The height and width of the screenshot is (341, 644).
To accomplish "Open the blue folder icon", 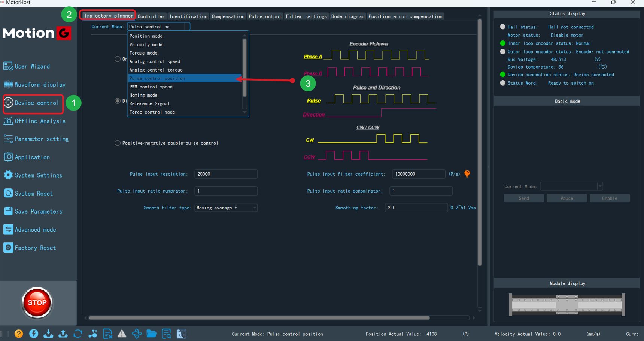I will tap(152, 334).
